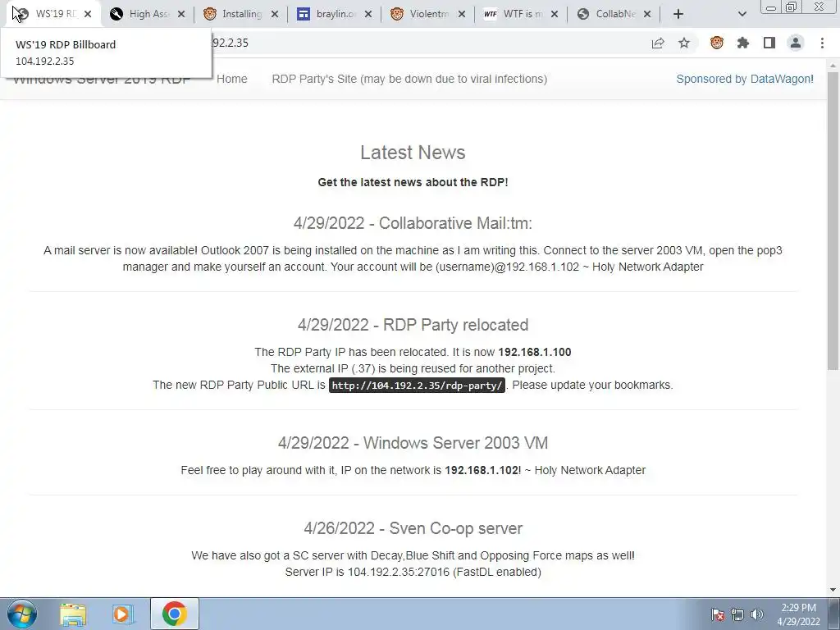Select the bold IP 192.168.1.100

(x=535, y=352)
